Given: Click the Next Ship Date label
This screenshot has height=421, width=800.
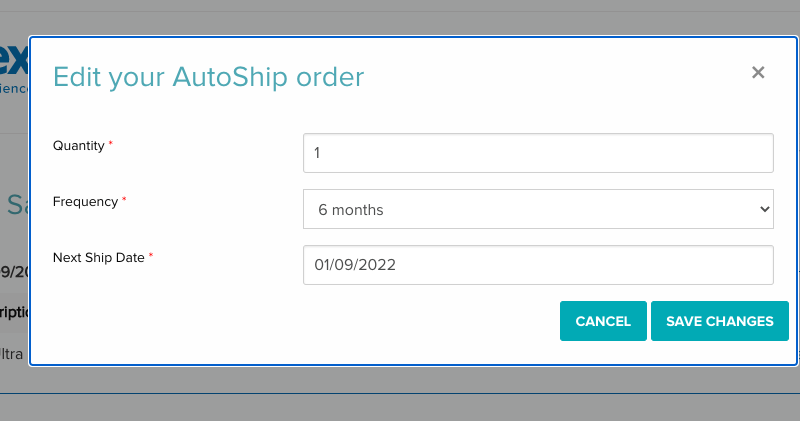Looking at the screenshot, I should click(98, 258).
